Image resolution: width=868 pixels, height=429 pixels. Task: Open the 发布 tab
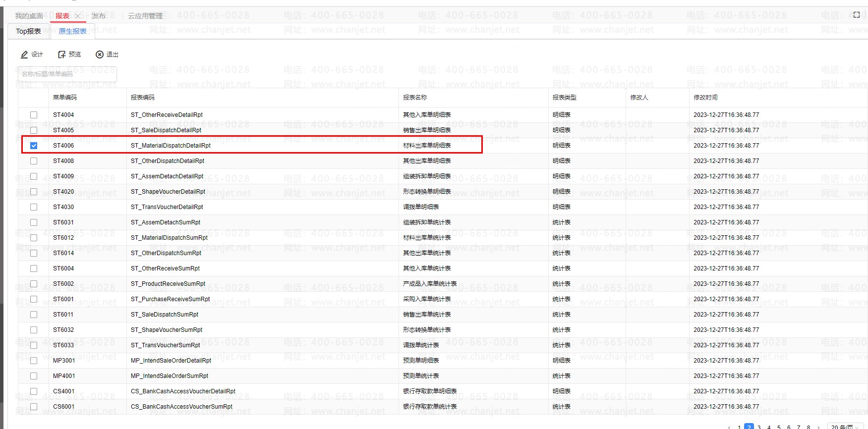[99, 16]
